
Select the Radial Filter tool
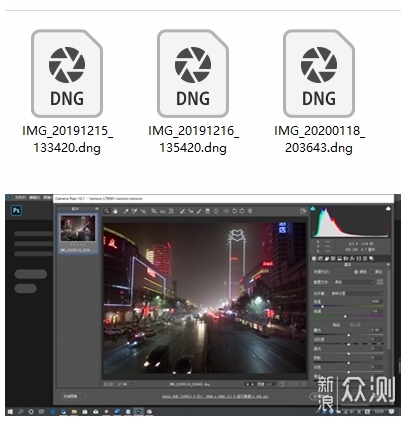click(x=216, y=211)
